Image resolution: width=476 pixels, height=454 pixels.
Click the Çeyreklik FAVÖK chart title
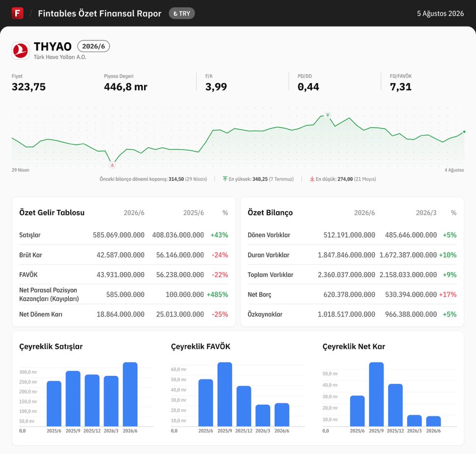200,346
